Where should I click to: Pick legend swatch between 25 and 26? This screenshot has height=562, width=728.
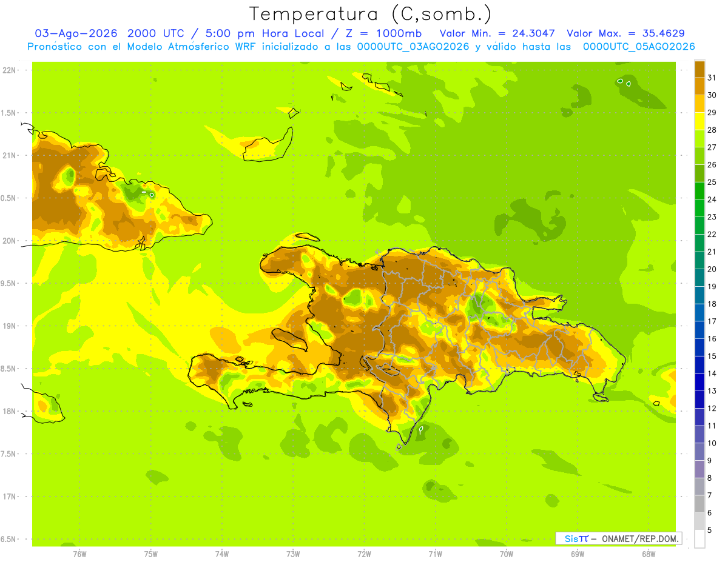[699, 173]
